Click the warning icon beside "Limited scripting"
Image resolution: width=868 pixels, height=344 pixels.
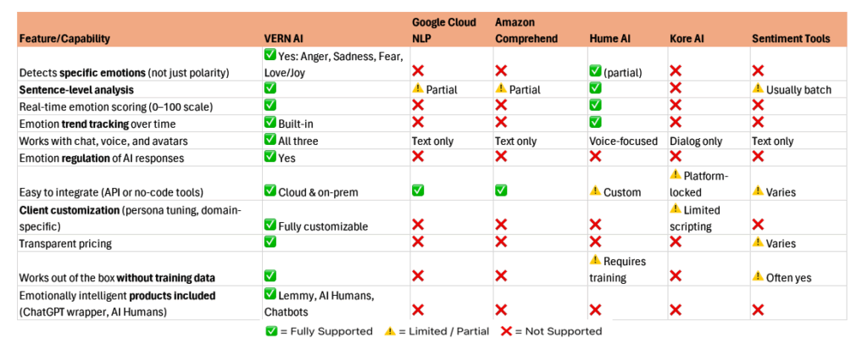pyautogui.click(x=676, y=208)
